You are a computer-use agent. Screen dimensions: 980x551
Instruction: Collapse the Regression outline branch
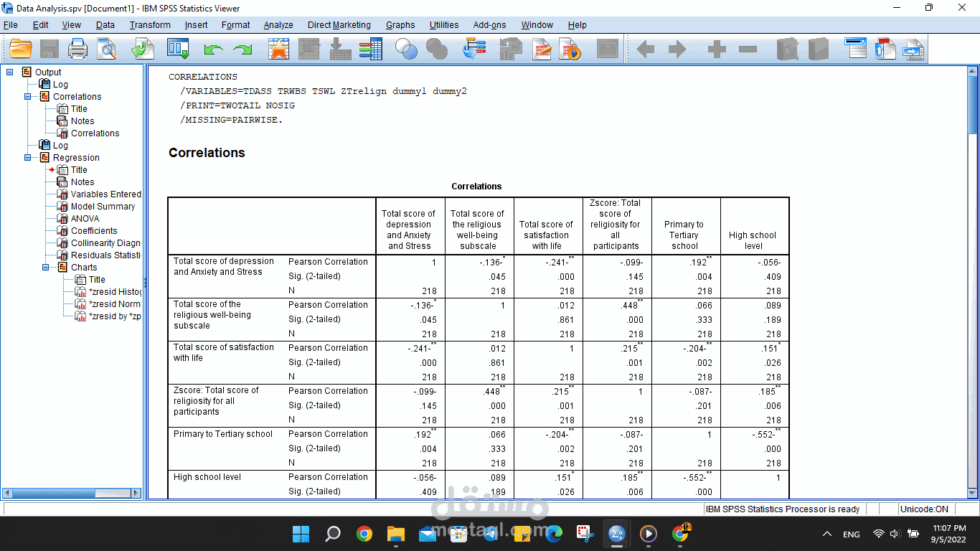(28, 157)
